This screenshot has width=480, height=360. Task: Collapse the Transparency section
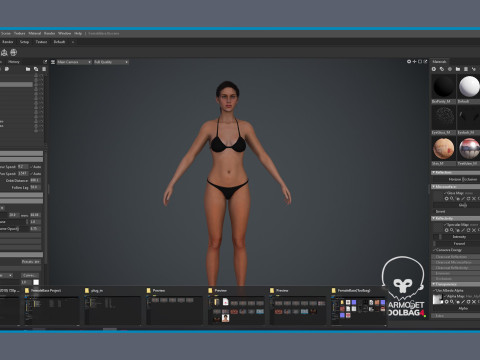(456, 284)
